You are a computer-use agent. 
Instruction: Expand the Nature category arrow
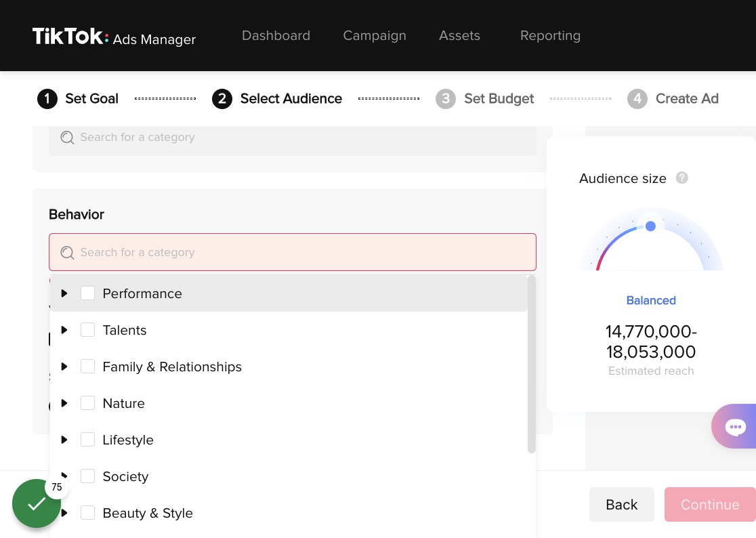[x=64, y=403]
